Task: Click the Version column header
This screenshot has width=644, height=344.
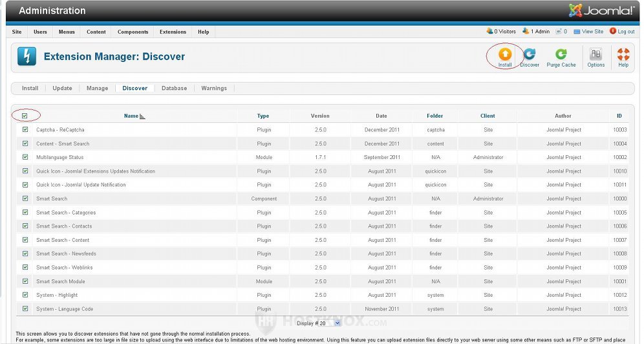Action: pos(320,116)
